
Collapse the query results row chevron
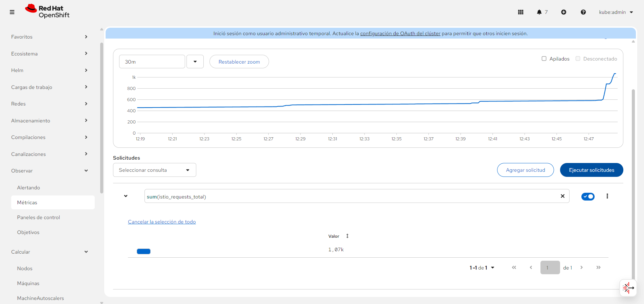(x=126, y=196)
